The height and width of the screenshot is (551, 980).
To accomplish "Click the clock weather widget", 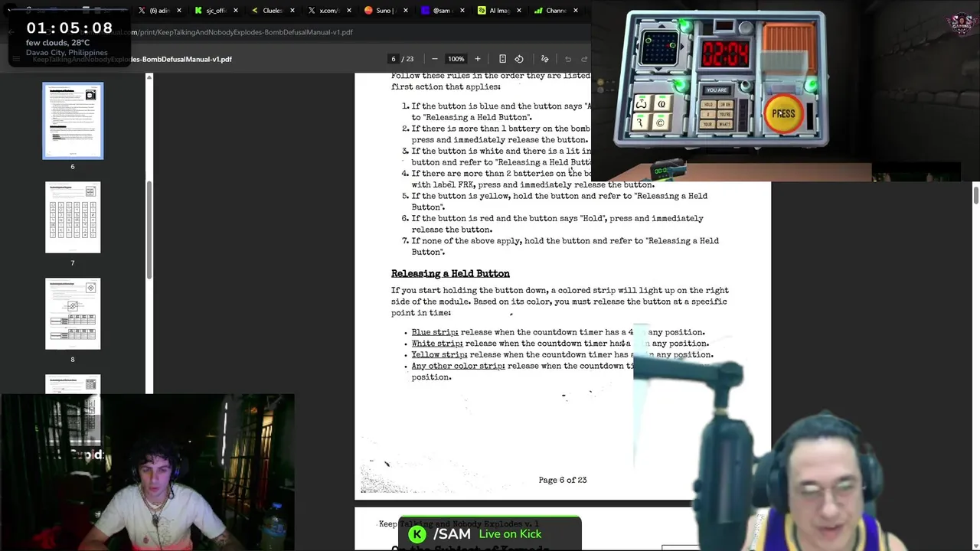I will tap(69, 38).
